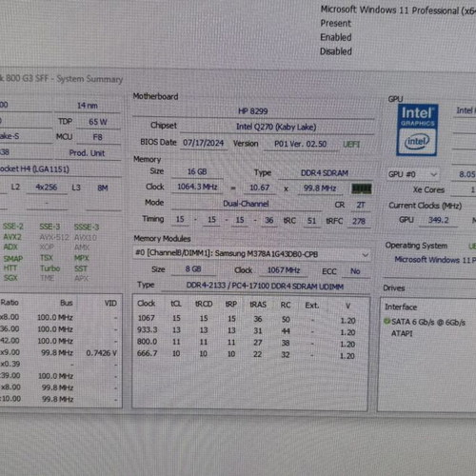Viewport: 476px width, 476px height.
Task: Select the Intel Q270 (Kaby Lake) chipset value
Action: (276, 127)
